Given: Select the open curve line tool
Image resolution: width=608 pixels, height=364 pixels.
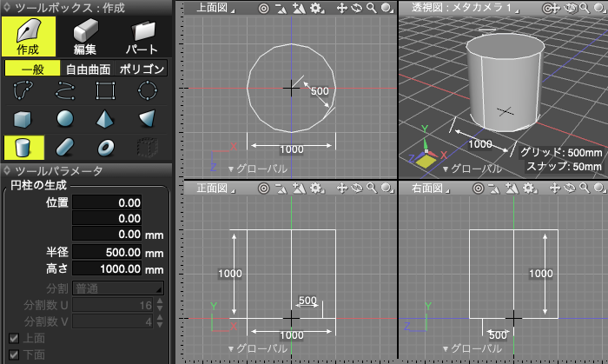Looking at the screenshot, I should pyautogui.click(x=65, y=90).
